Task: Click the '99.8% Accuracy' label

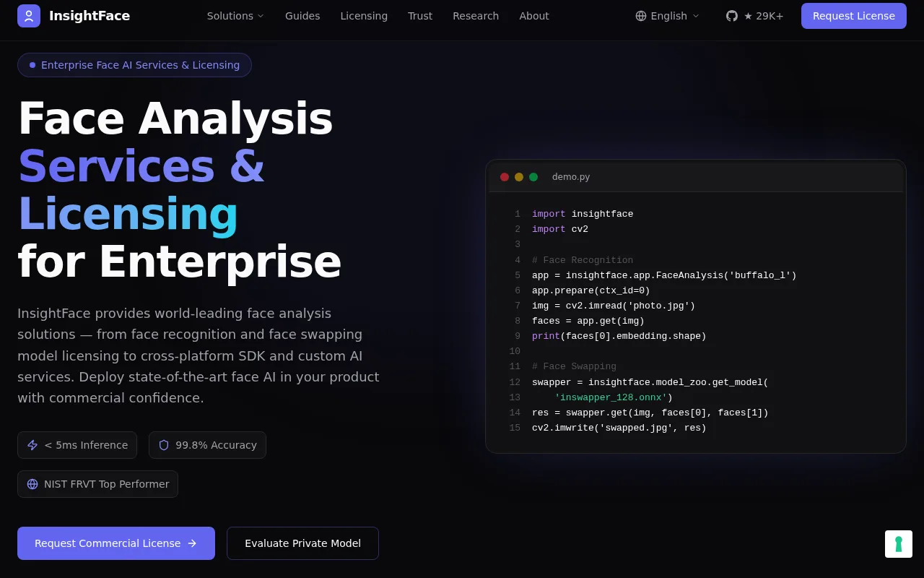Action: (216, 445)
